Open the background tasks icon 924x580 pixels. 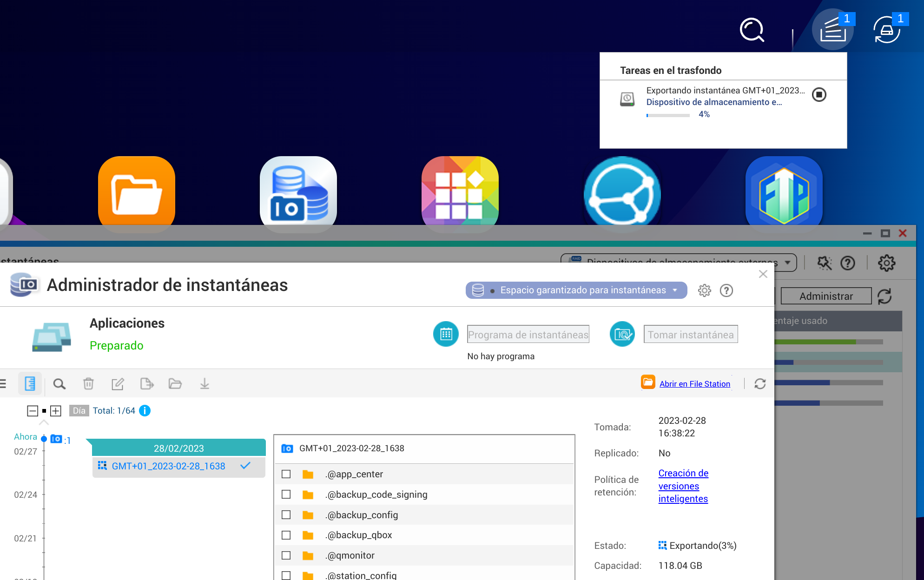tap(832, 30)
